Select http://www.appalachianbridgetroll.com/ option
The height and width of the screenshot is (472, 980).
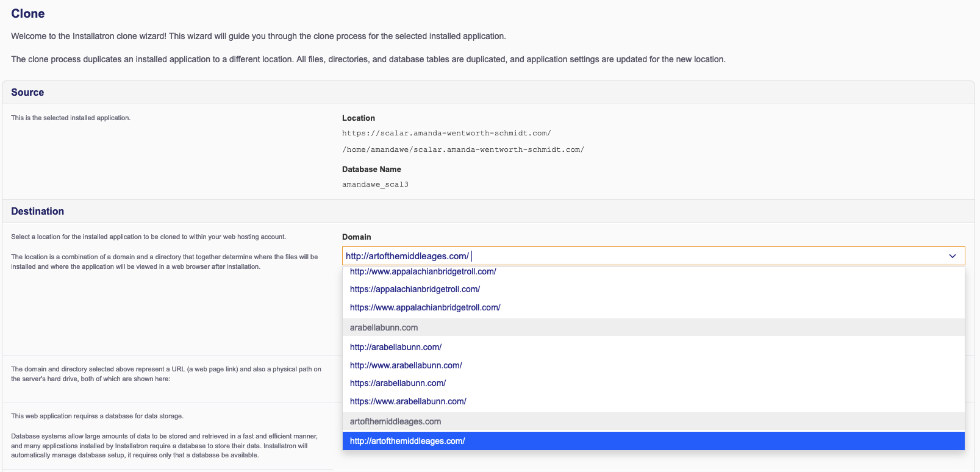pos(653,271)
